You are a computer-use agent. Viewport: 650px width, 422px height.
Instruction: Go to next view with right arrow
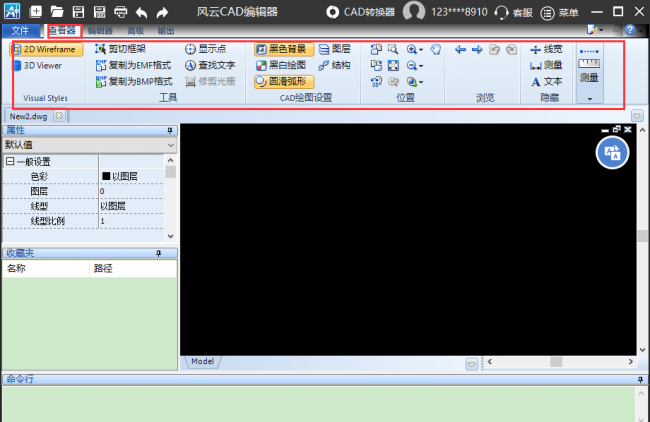pyautogui.click(x=477, y=50)
